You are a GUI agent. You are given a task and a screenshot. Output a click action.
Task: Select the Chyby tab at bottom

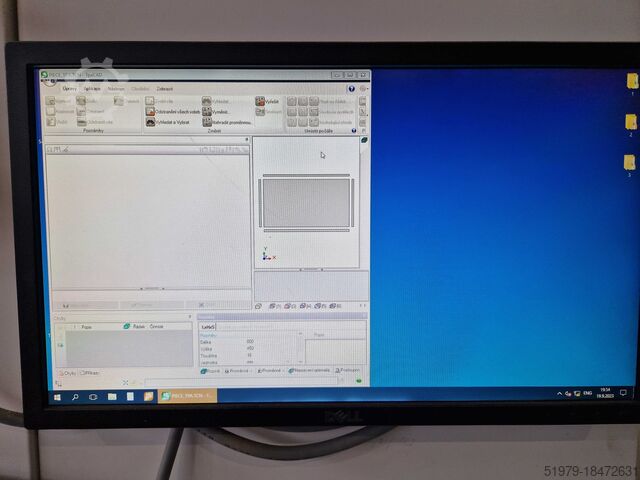pyautogui.click(x=65, y=372)
